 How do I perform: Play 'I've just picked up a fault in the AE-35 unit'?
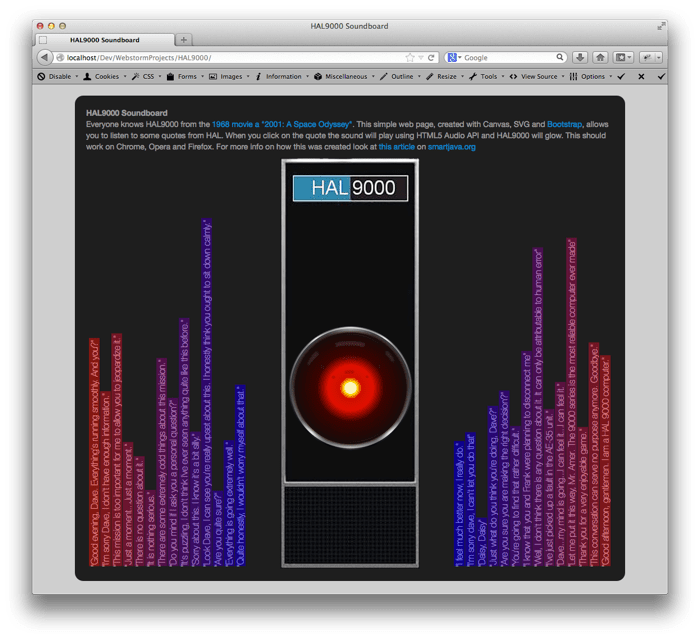pyautogui.click(x=549, y=488)
